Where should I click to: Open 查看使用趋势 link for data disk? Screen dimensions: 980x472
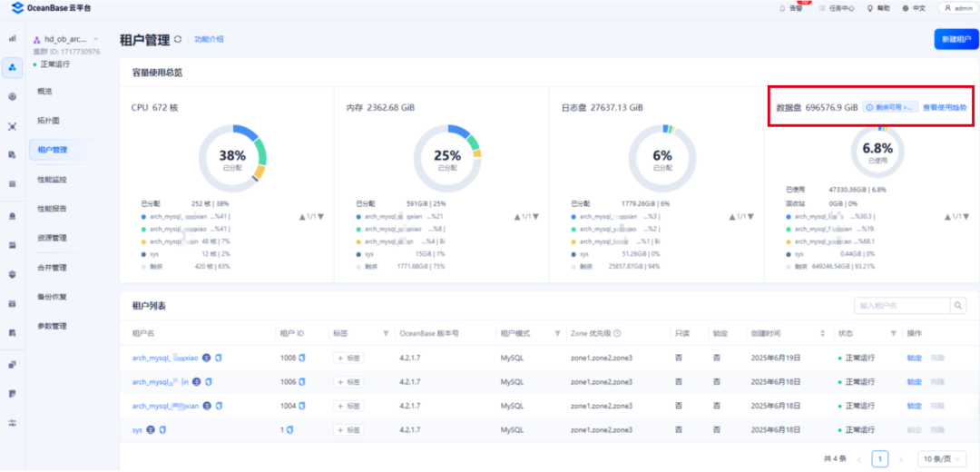(x=945, y=107)
